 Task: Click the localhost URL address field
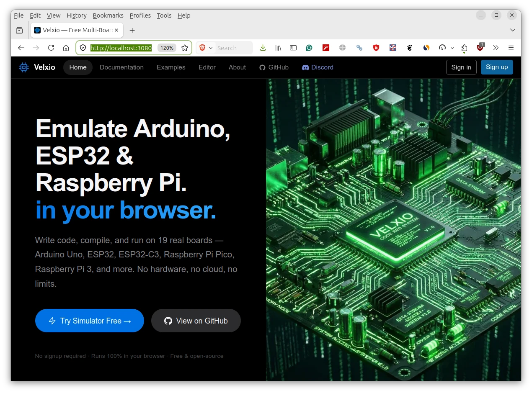[121, 48]
